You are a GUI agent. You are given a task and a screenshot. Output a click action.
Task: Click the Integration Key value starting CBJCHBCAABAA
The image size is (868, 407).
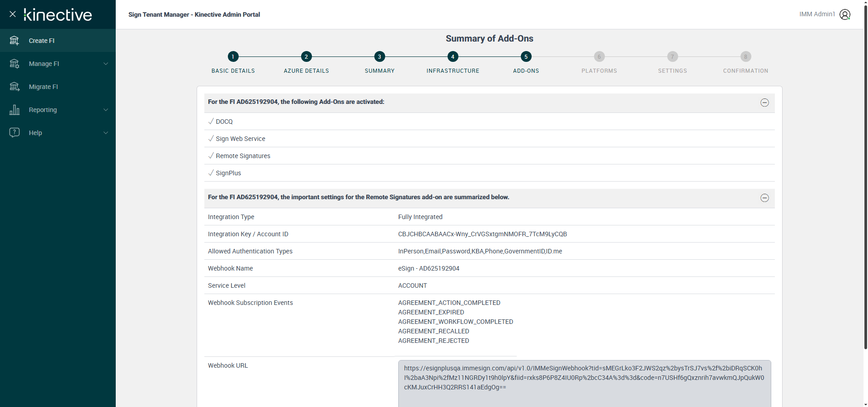coord(482,234)
